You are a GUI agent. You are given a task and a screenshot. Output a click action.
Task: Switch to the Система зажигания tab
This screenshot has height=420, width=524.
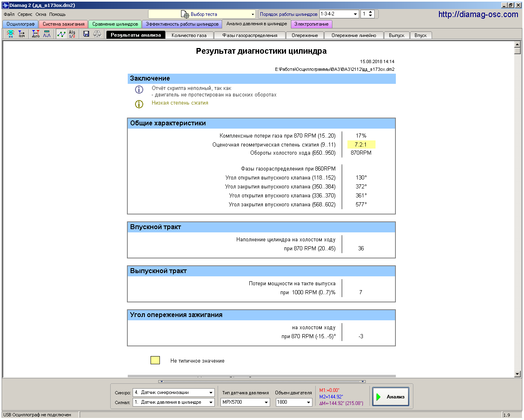click(63, 24)
